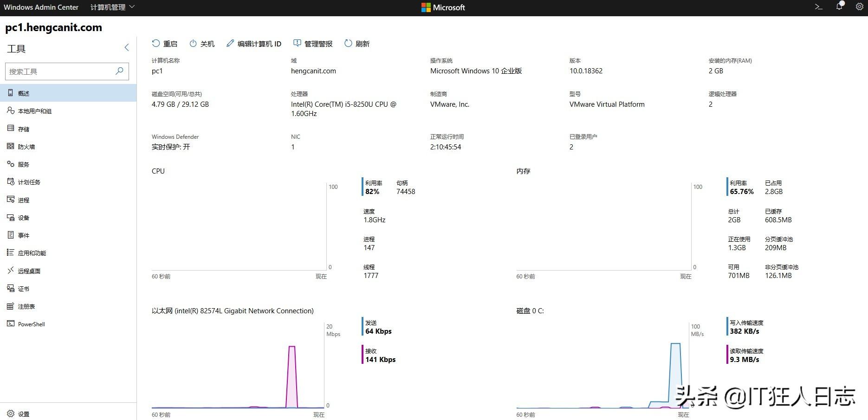Image resolution: width=868 pixels, height=420 pixels.
Task: Open the 防火墙 tool
Action: (68, 147)
